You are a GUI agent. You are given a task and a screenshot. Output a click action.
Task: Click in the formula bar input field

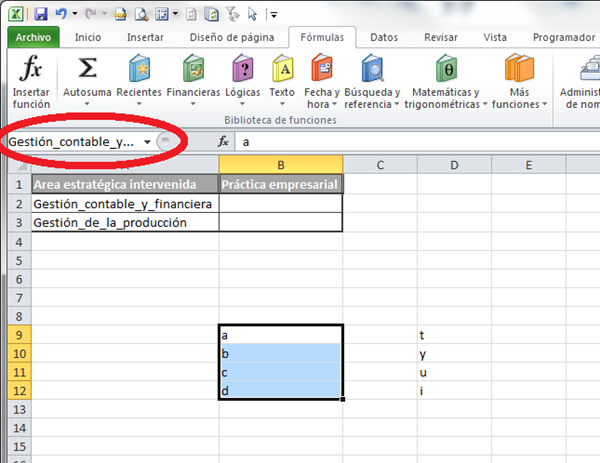point(400,142)
